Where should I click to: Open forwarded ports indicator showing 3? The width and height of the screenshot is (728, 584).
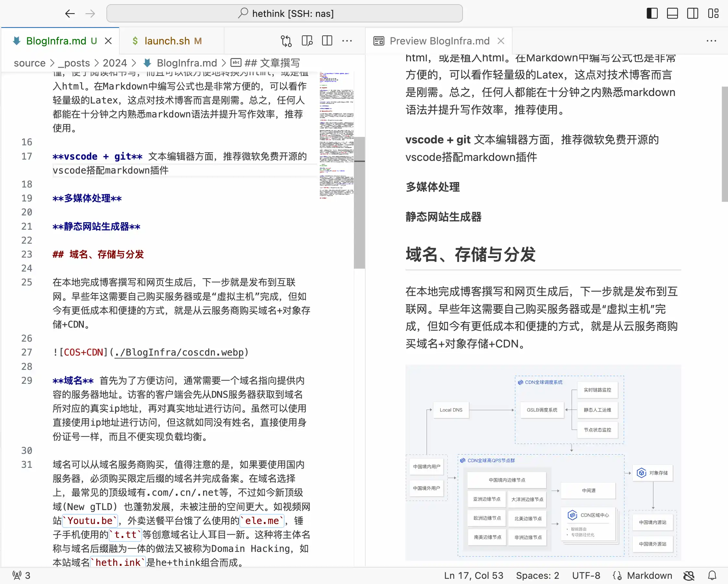click(x=21, y=576)
